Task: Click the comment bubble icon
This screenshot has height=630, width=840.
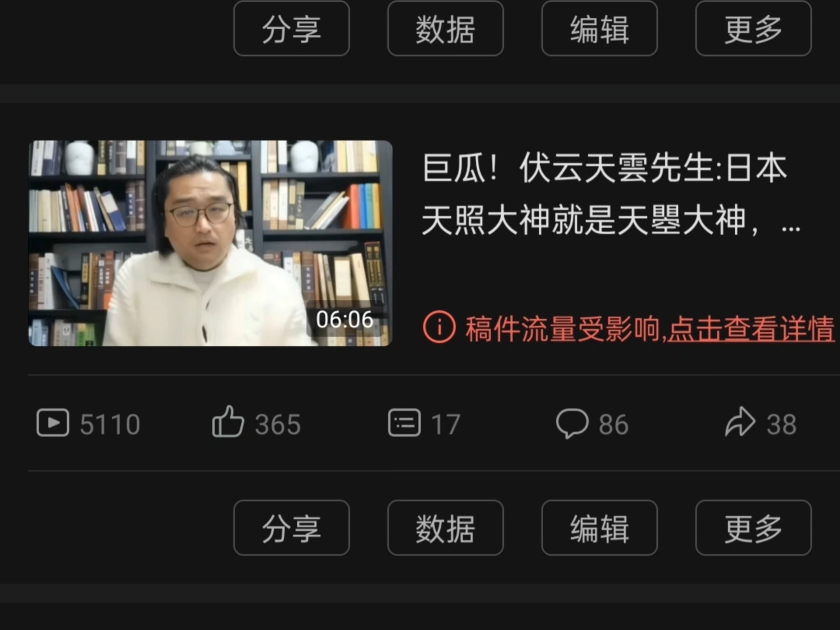Action: coord(572,423)
